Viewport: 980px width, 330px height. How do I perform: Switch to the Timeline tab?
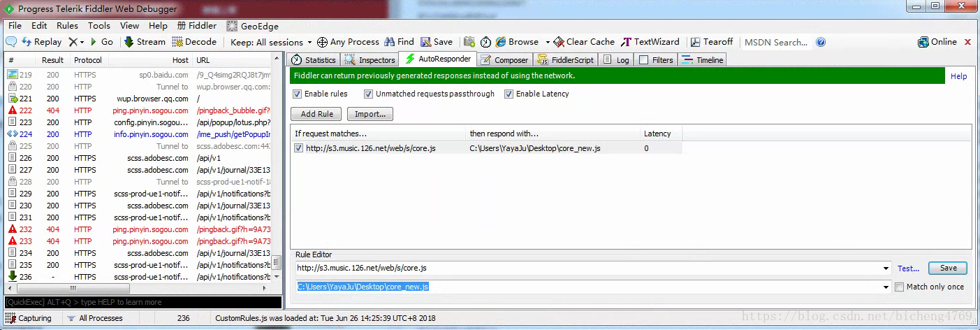[703, 60]
